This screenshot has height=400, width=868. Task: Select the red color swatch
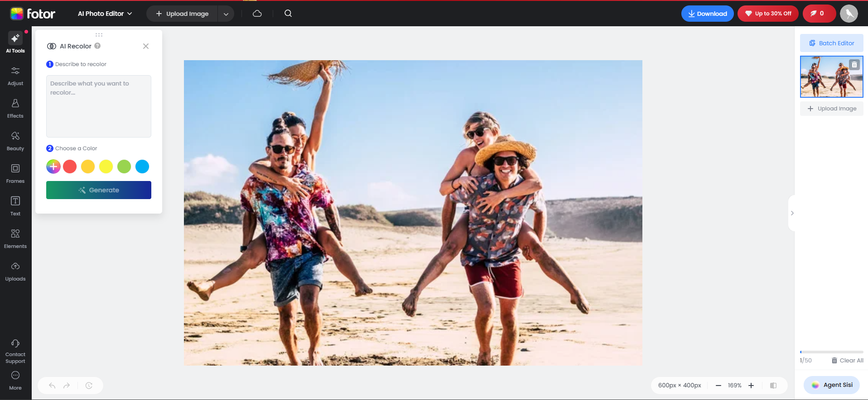pos(70,167)
